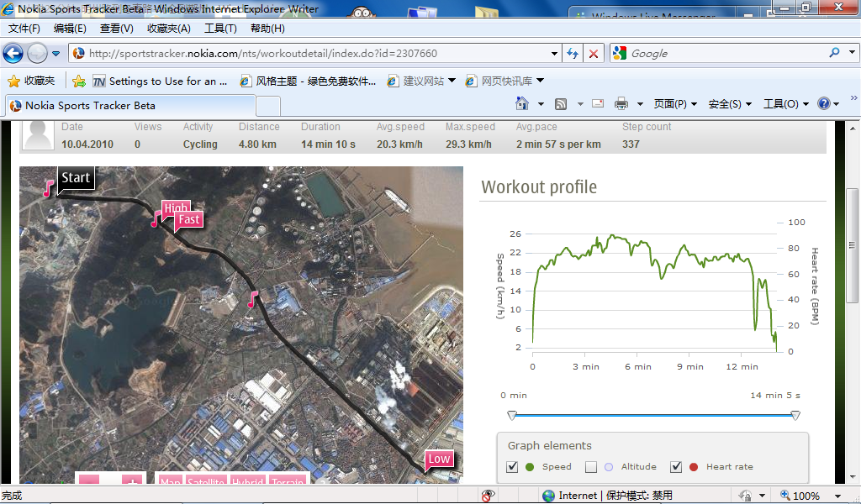Expand the address bar history dropdown arrow
The width and height of the screenshot is (861, 504).
point(554,53)
